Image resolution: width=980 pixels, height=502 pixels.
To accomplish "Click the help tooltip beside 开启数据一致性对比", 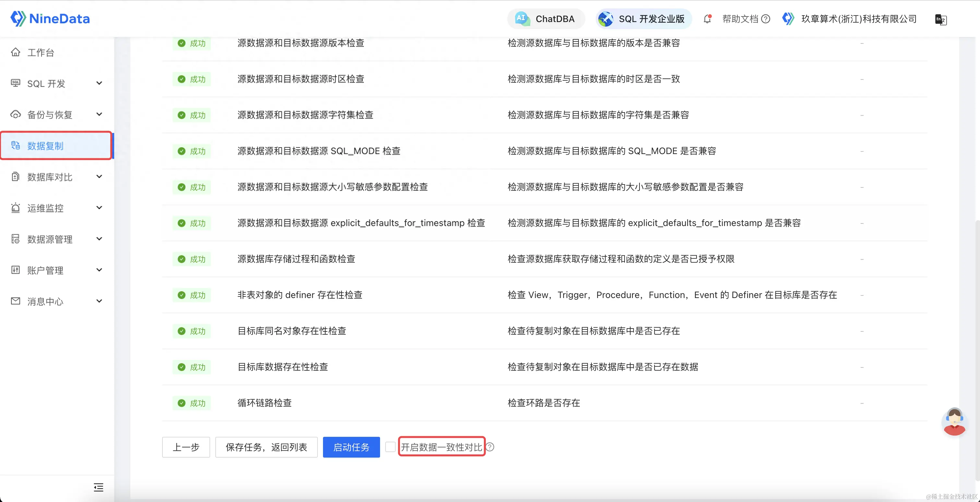I will (x=490, y=447).
